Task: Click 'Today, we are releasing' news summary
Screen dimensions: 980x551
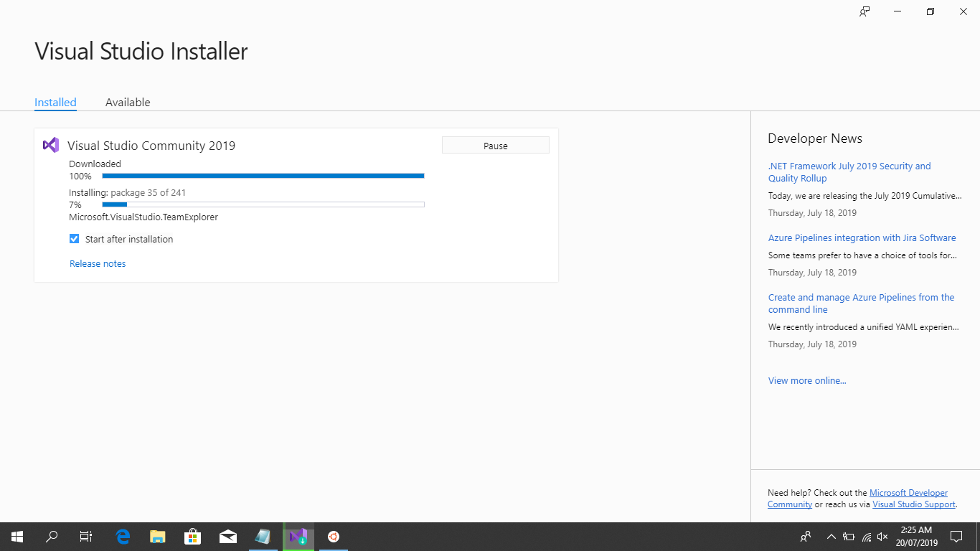Action: (x=865, y=195)
